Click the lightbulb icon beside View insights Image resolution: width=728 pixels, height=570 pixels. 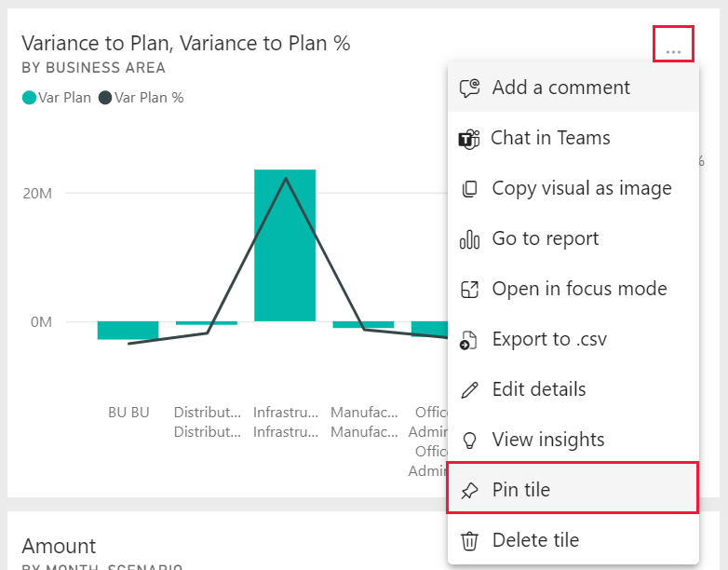point(469,440)
